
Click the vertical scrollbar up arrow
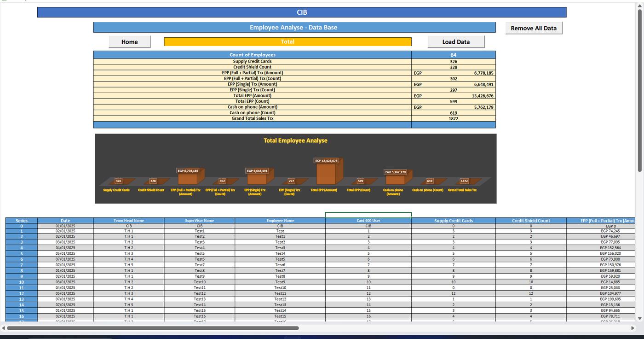click(639, 5)
